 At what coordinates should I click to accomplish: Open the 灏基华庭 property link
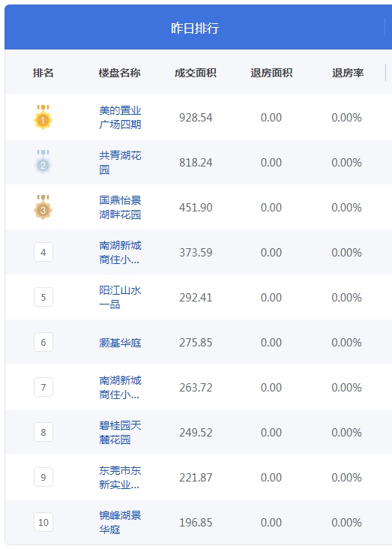[120, 343]
